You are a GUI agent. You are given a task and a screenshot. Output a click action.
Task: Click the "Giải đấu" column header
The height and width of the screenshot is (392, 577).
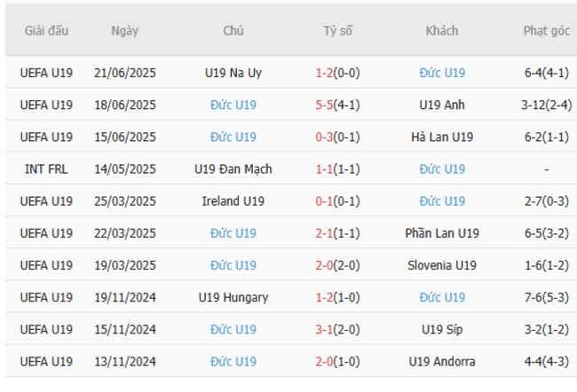[46, 31]
